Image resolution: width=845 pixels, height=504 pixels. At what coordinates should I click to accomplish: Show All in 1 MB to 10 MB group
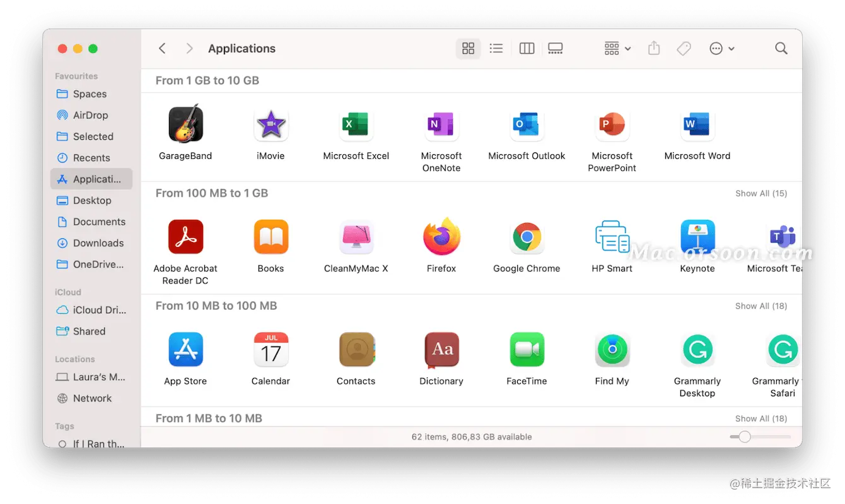[x=761, y=418]
